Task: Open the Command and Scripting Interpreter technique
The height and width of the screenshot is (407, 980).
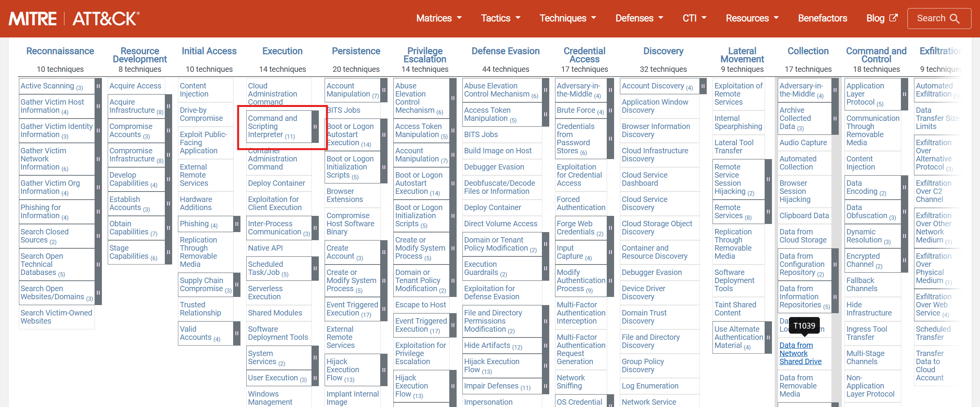Action: point(272,127)
